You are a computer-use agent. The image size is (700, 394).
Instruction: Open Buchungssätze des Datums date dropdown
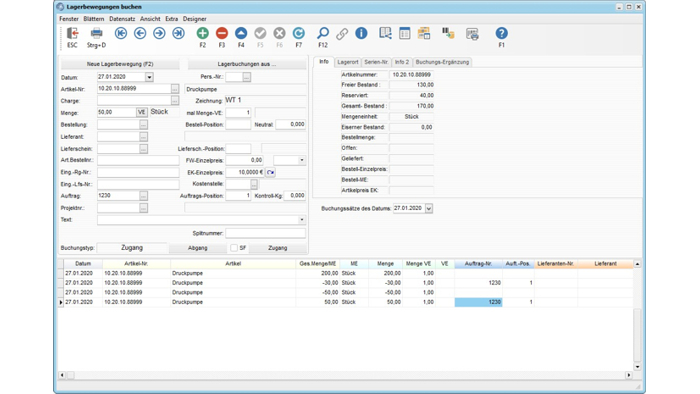click(429, 208)
